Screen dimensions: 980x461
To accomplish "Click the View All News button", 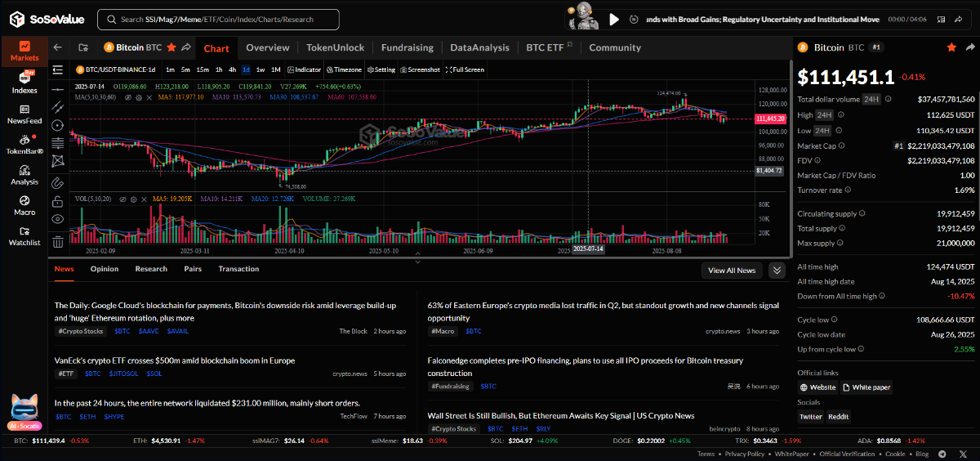I will (x=732, y=270).
